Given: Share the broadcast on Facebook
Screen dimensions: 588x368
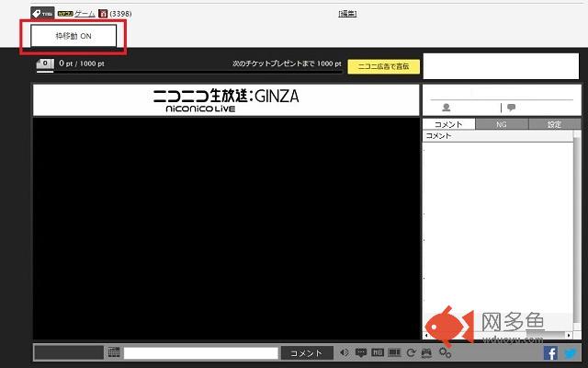Looking at the screenshot, I should [551, 352].
